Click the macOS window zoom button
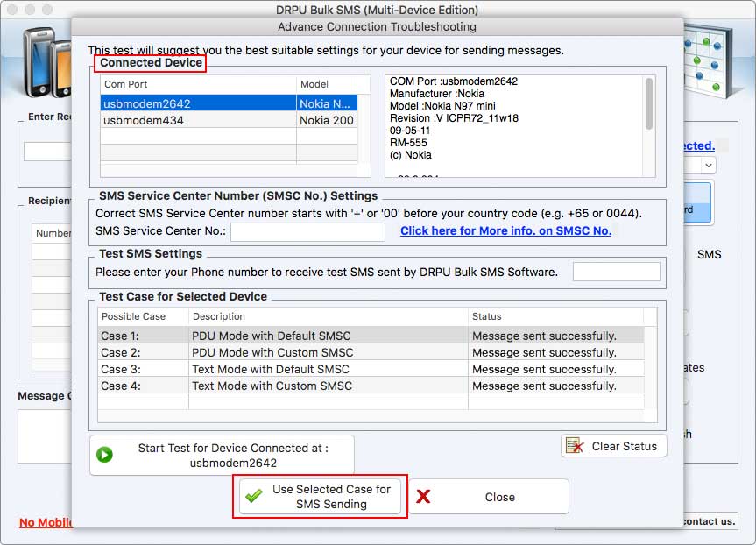This screenshot has height=545, width=756. (47, 9)
